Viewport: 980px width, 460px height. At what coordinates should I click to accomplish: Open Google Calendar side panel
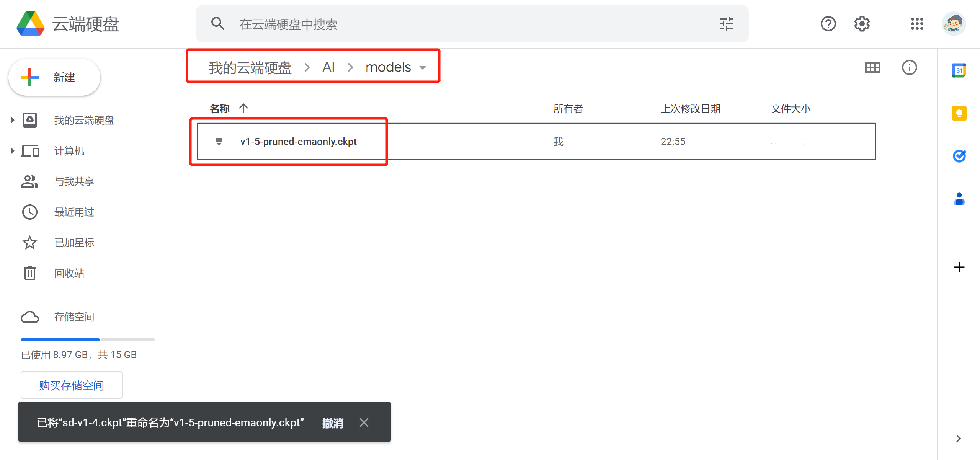[959, 70]
